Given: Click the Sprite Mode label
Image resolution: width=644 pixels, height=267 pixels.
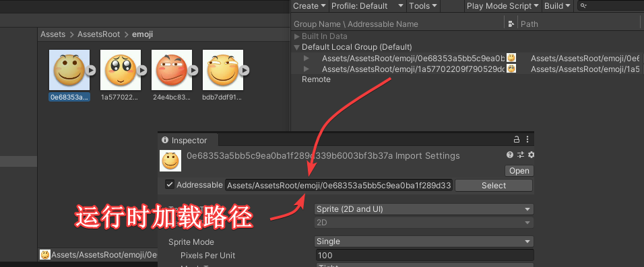Looking at the screenshot, I should coord(191,242).
